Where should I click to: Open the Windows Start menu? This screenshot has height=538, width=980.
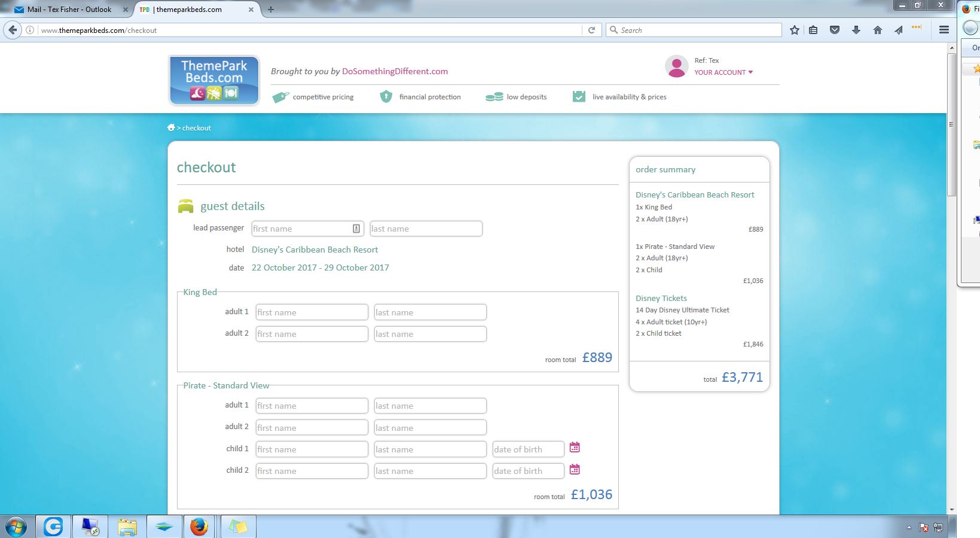(16, 527)
